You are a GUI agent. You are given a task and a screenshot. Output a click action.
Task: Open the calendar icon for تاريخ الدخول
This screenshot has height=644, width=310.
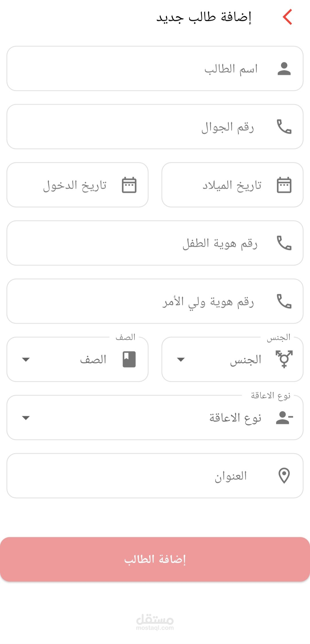click(129, 185)
